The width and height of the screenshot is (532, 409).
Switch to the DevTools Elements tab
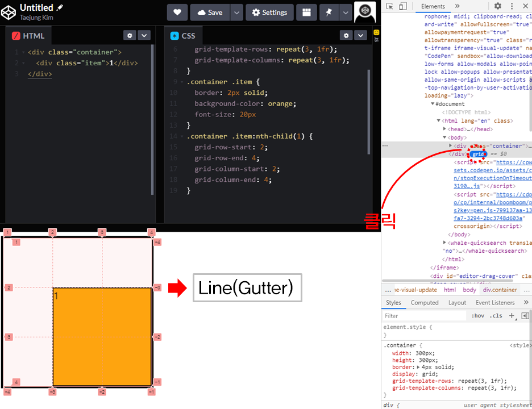click(x=433, y=6)
